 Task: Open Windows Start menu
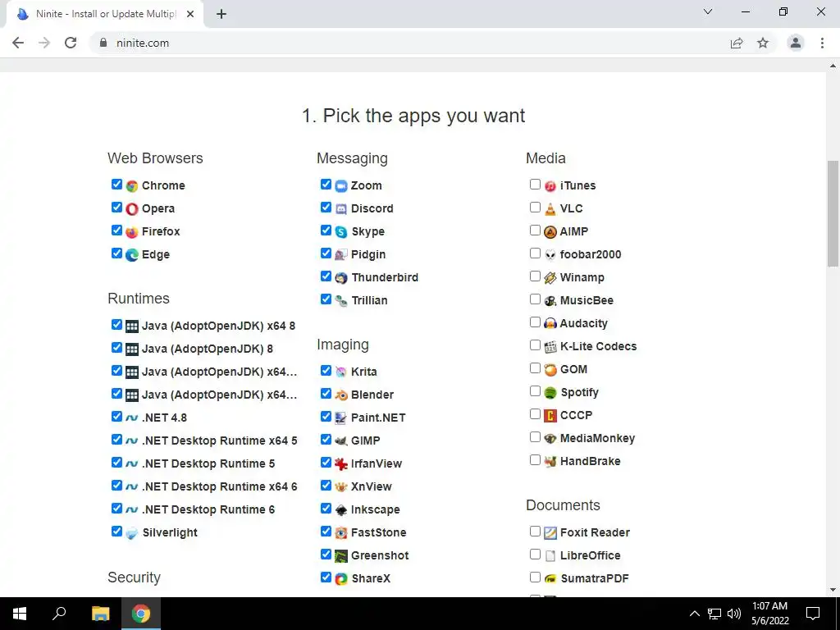[20, 614]
